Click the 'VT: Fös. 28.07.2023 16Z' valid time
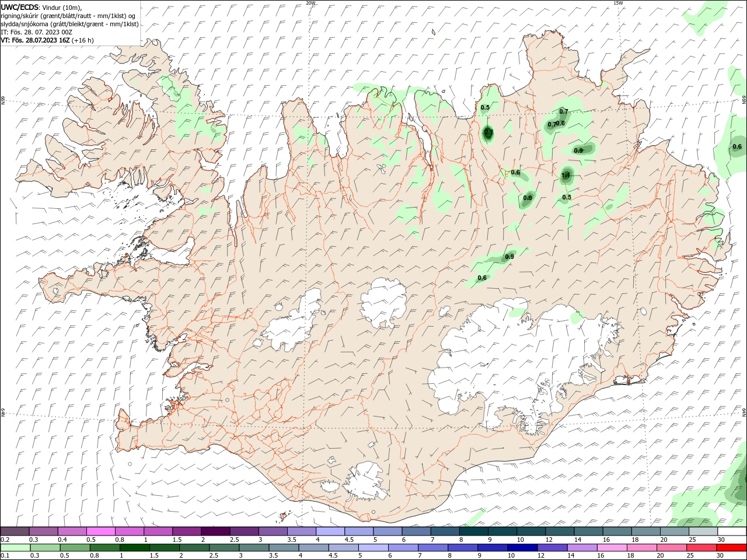This screenshot has height=560, width=747. click(x=35, y=40)
